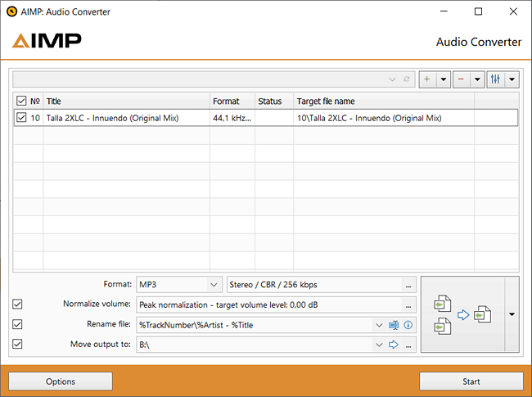Click the Format column header

[x=232, y=102]
